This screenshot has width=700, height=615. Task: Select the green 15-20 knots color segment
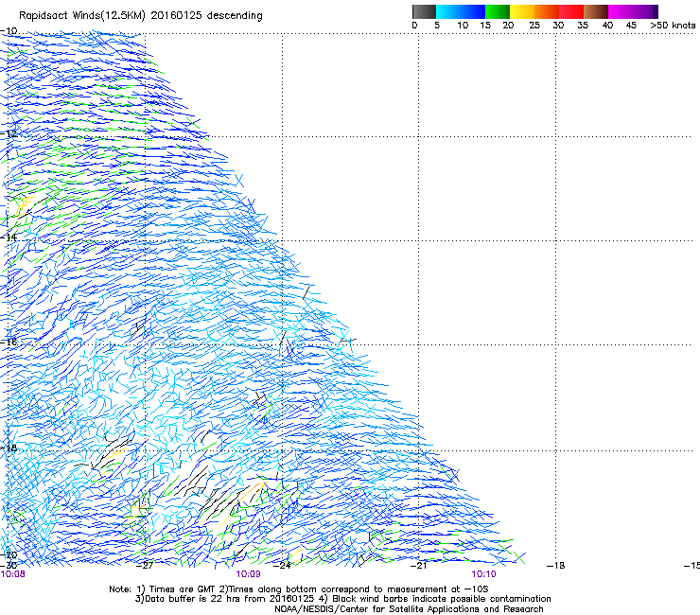tap(498, 11)
